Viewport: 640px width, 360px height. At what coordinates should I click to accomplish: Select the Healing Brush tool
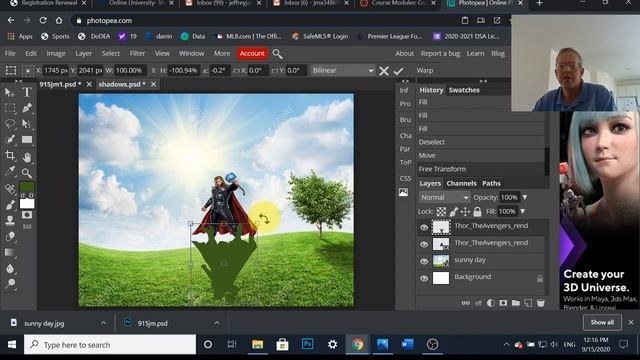coord(10,189)
